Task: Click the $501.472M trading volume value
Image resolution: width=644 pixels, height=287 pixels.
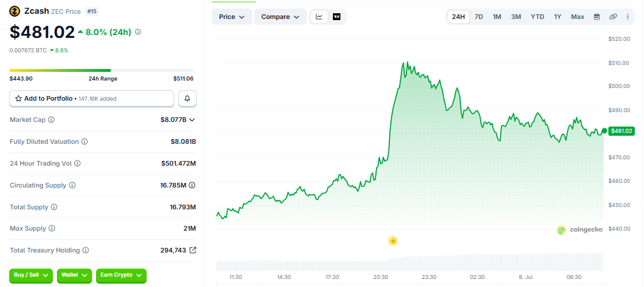Action: [x=179, y=163]
